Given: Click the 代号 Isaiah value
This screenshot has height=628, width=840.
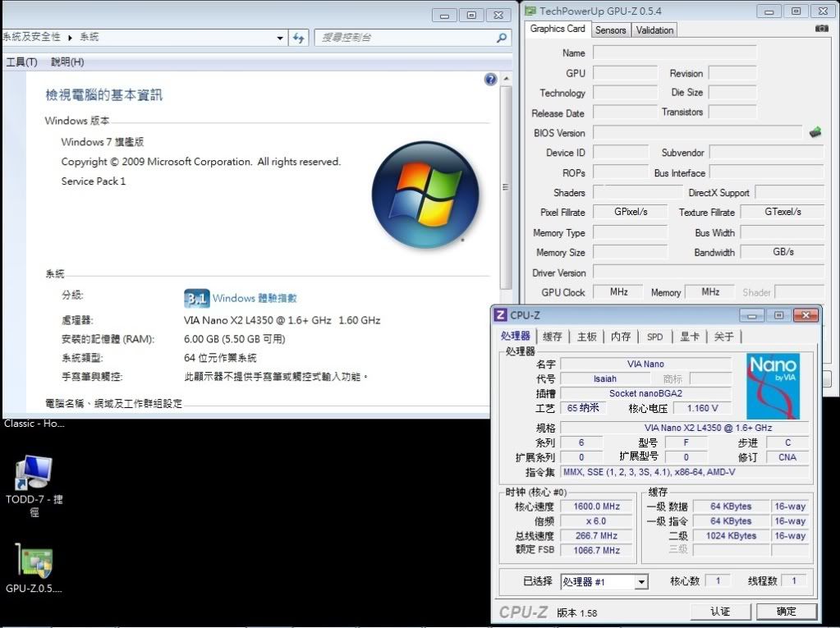Looking at the screenshot, I should pos(605,378).
